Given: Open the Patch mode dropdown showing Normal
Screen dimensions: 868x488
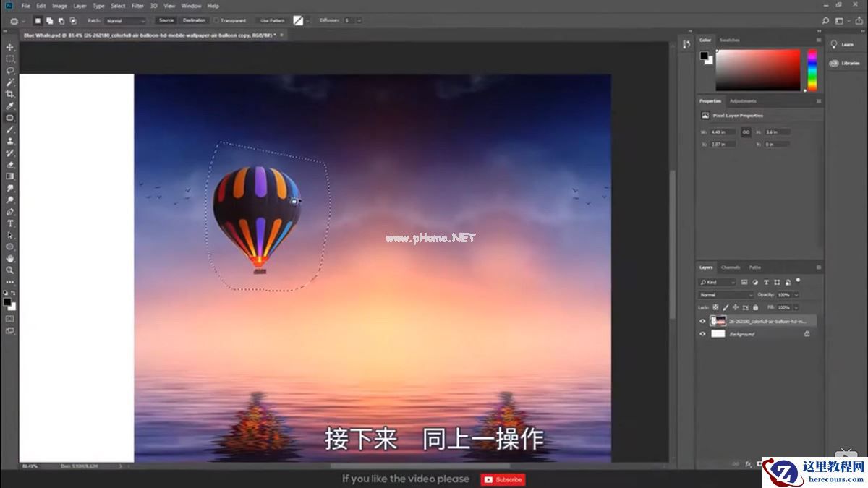Looking at the screenshot, I should (x=124, y=20).
